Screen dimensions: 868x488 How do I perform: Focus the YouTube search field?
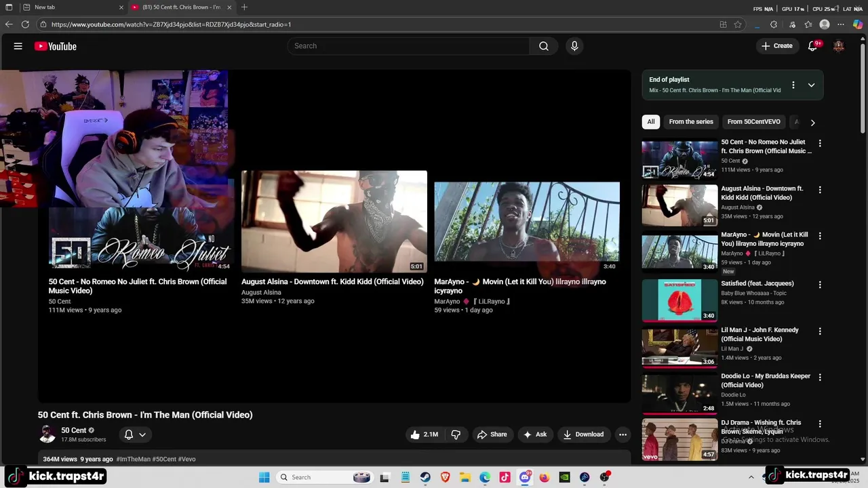pyautogui.click(x=408, y=46)
